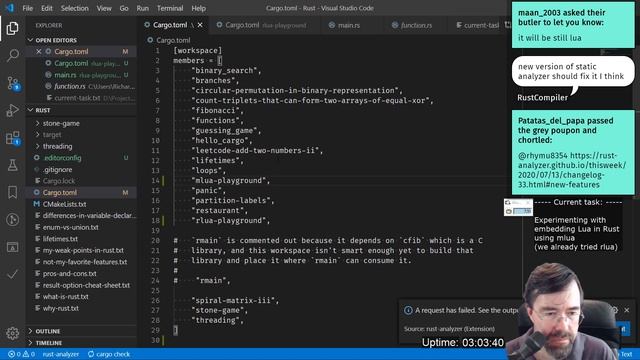The image size is (640, 360).
Task: Open what-is-rust.txt file
Action: (x=66, y=297)
